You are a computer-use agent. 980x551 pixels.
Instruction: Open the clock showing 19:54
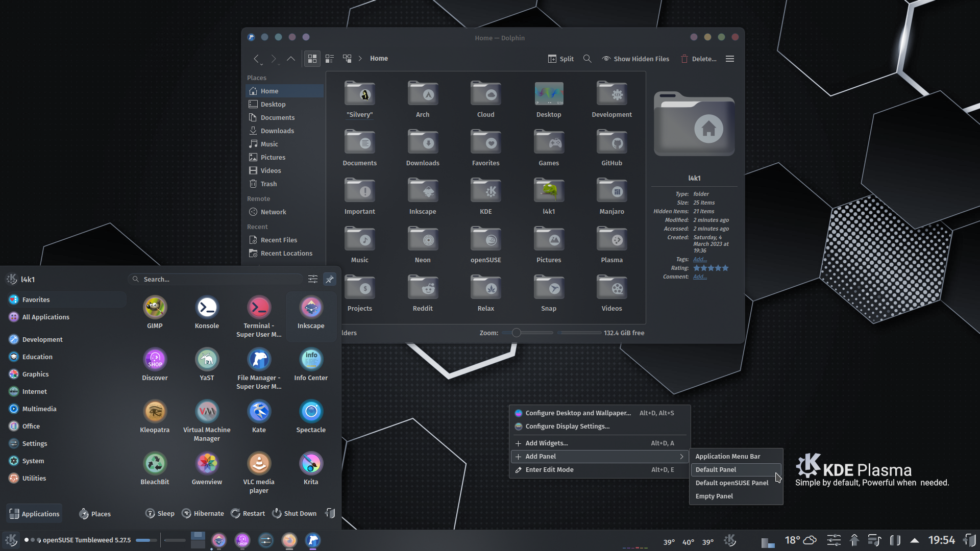coord(942,540)
